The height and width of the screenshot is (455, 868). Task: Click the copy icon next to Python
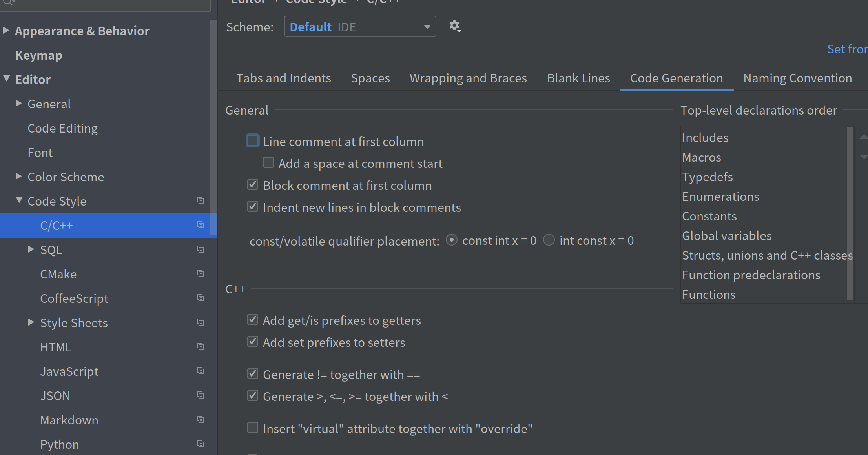pyautogui.click(x=201, y=444)
